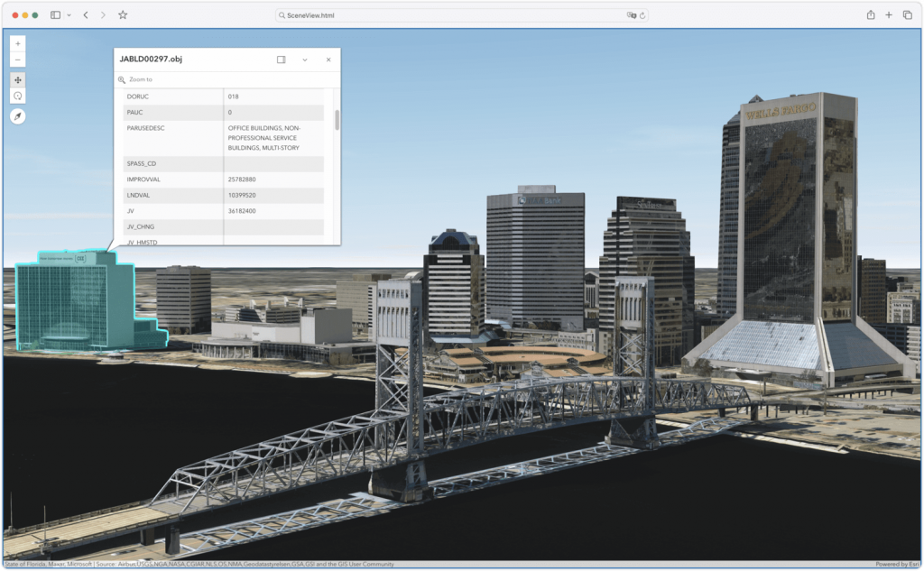
Task: Reload the SceneView.html page
Action: [x=642, y=15]
